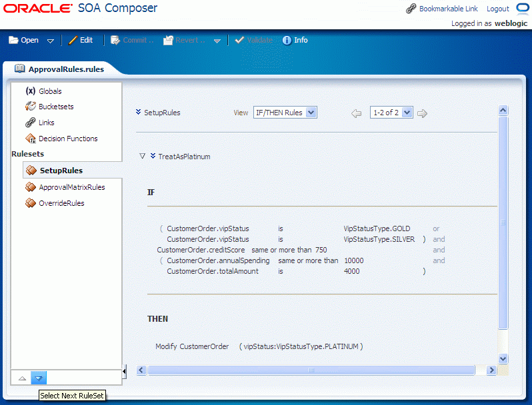Click the 'or' connector after GOLD
The width and height of the screenshot is (532, 405).
(436, 228)
